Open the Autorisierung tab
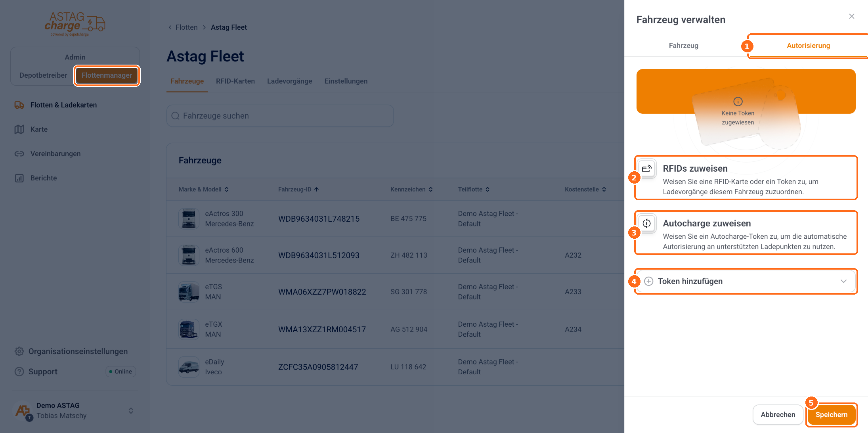 tap(808, 46)
